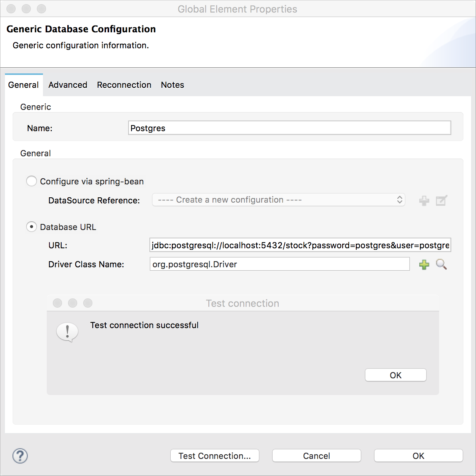
Task: Select Configure via spring-bean radio button
Action: click(32, 181)
